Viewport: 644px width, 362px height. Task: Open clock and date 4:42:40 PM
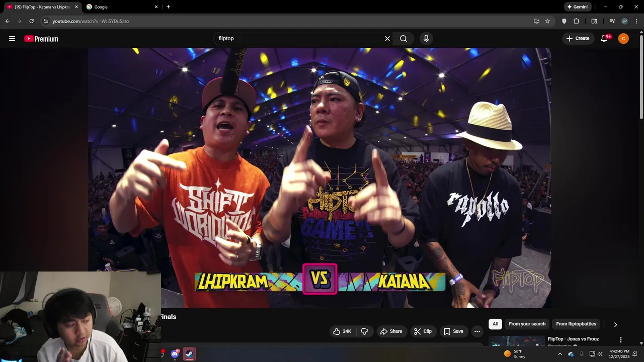pyautogui.click(x=619, y=354)
